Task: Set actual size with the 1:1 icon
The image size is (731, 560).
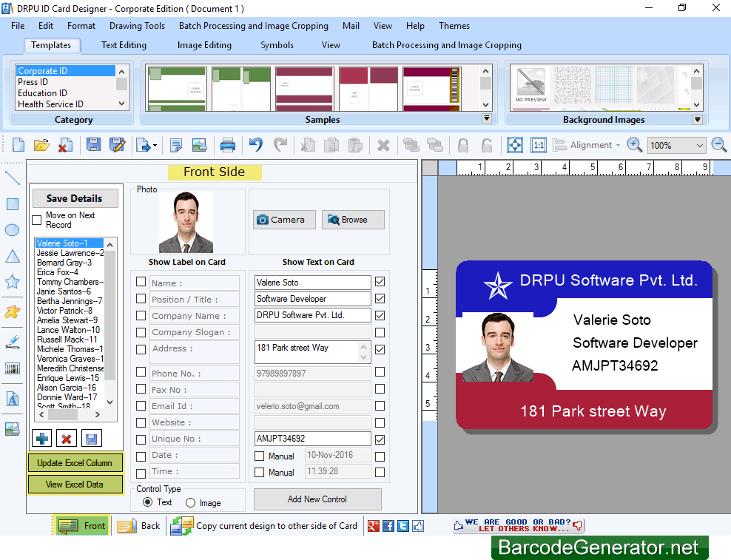Action: 539,145
